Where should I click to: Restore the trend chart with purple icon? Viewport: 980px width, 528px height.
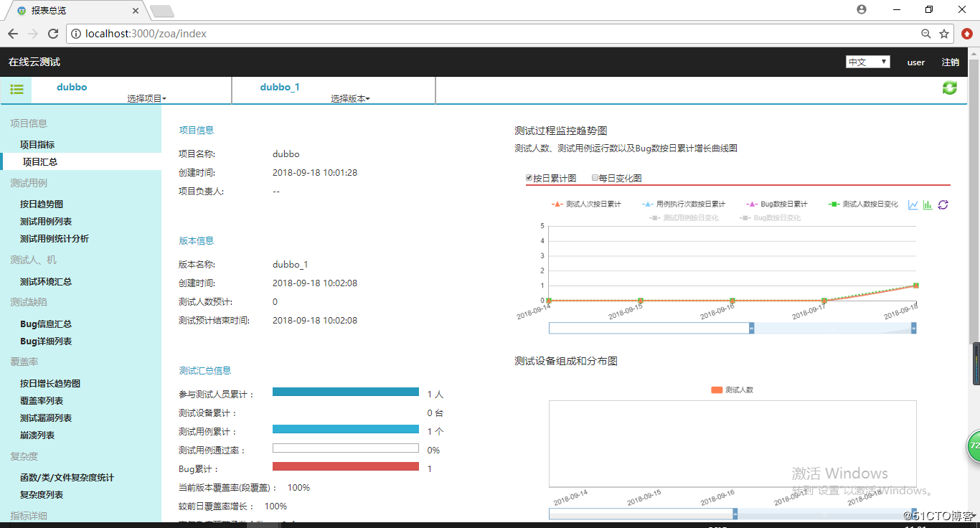[943, 204]
